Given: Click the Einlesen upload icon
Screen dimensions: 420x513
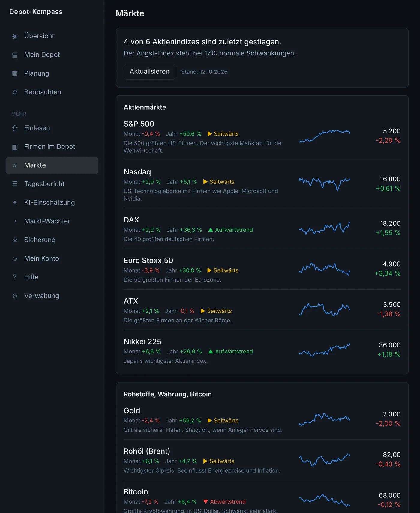Looking at the screenshot, I should click(15, 128).
